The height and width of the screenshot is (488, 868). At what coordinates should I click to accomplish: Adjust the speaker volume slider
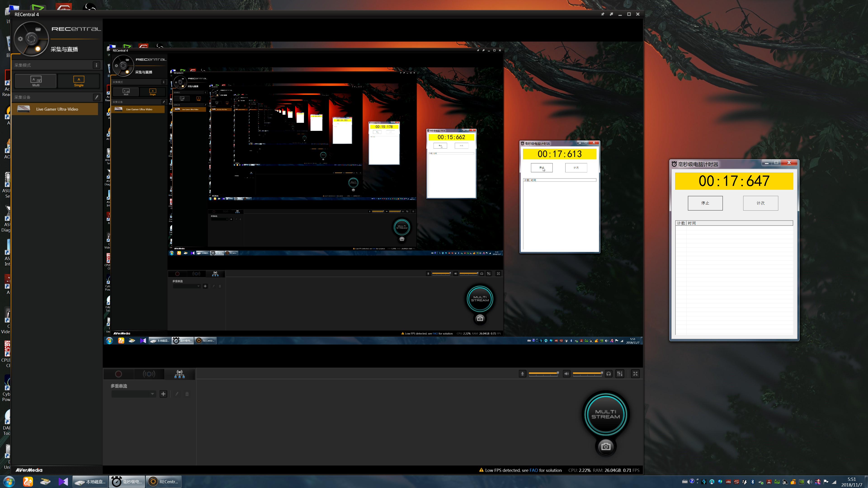pyautogui.click(x=587, y=373)
